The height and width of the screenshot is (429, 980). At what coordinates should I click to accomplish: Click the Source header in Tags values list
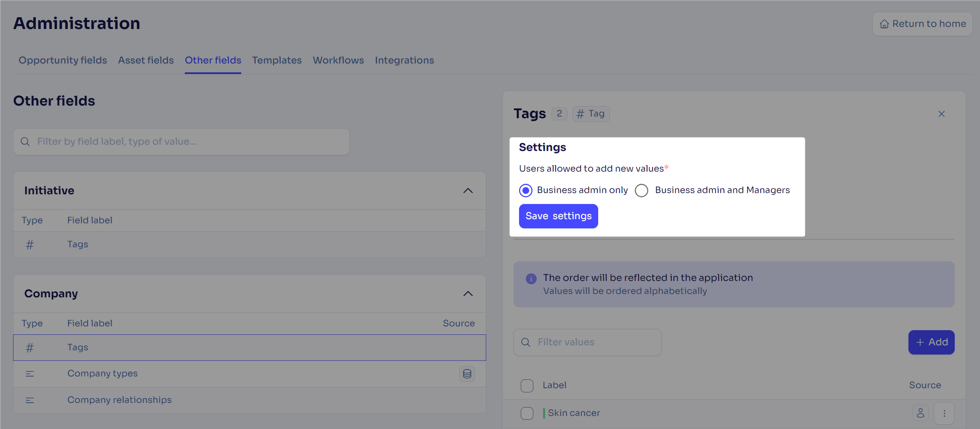pyautogui.click(x=925, y=385)
